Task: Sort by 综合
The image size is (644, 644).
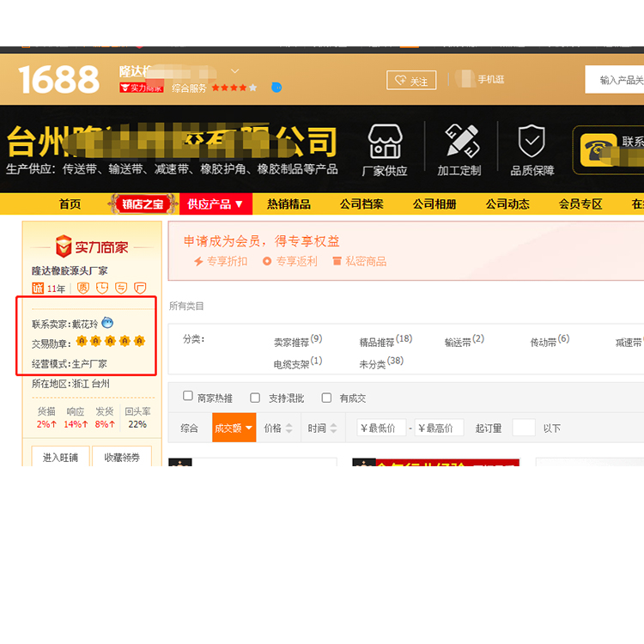Action: (x=189, y=428)
